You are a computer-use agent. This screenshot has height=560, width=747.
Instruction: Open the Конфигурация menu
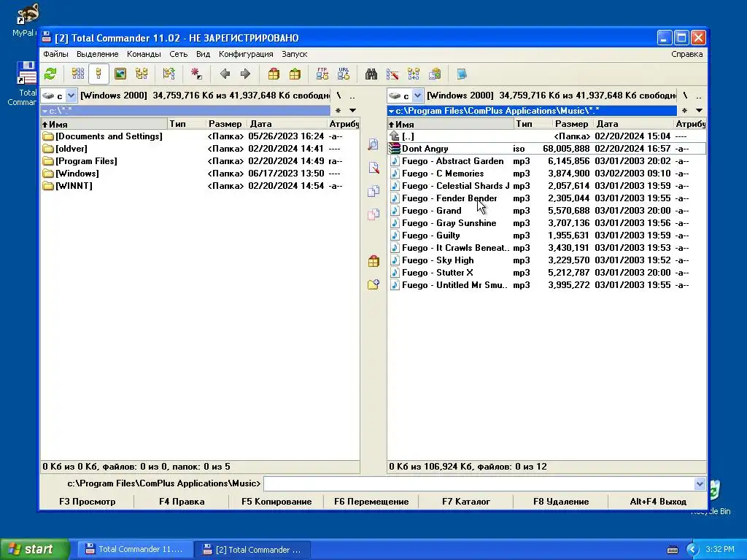pos(246,54)
